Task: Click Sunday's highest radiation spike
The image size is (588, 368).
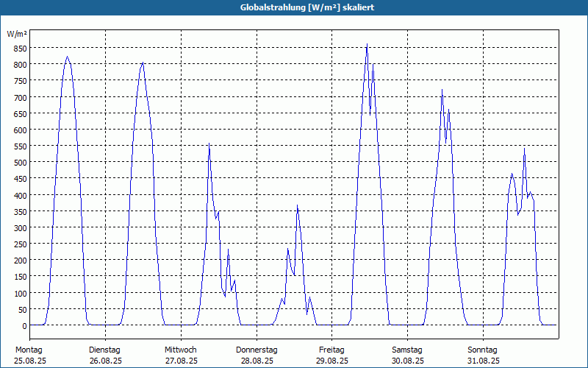Action: [524, 149]
